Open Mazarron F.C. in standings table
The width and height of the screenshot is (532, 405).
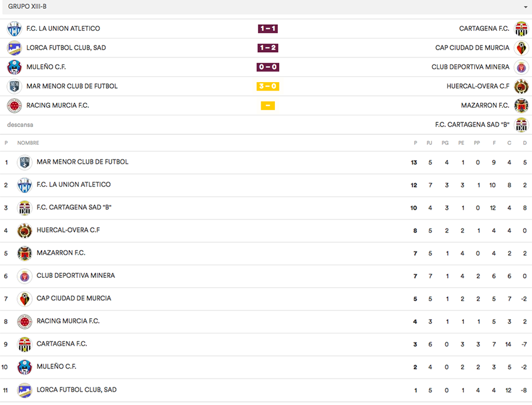pyautogui.click(x=61, y=253)
